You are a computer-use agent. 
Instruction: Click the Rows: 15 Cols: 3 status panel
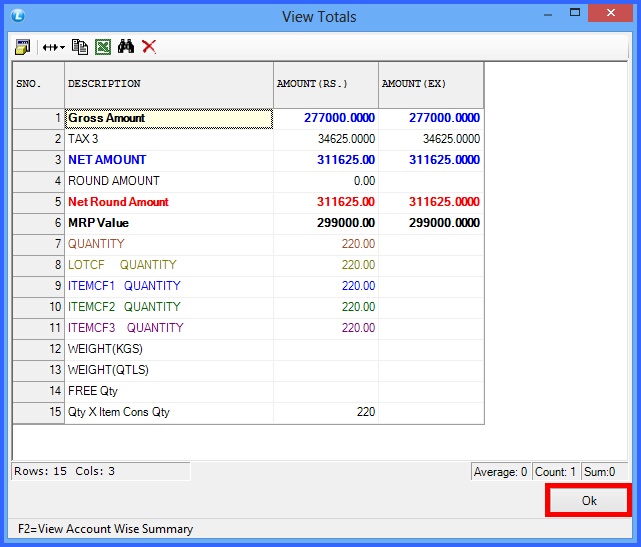101,471
